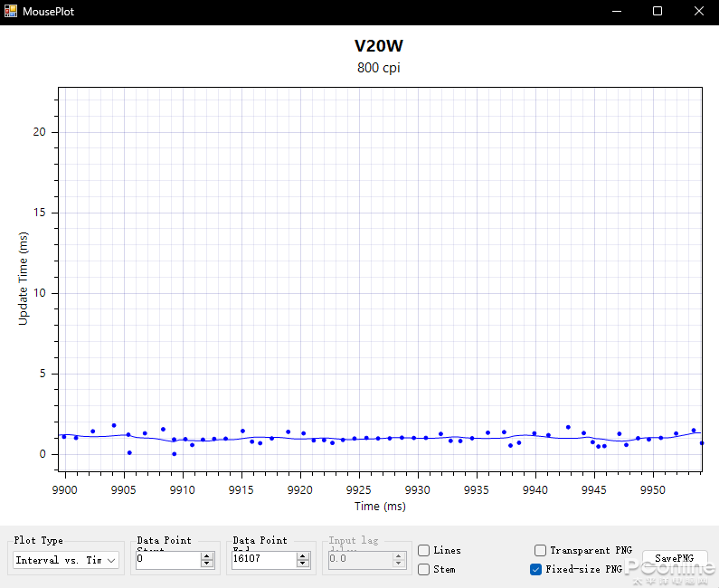Click the 15 y-axis tick label
The image size is (719, 588).
click(x=40, y=213)
